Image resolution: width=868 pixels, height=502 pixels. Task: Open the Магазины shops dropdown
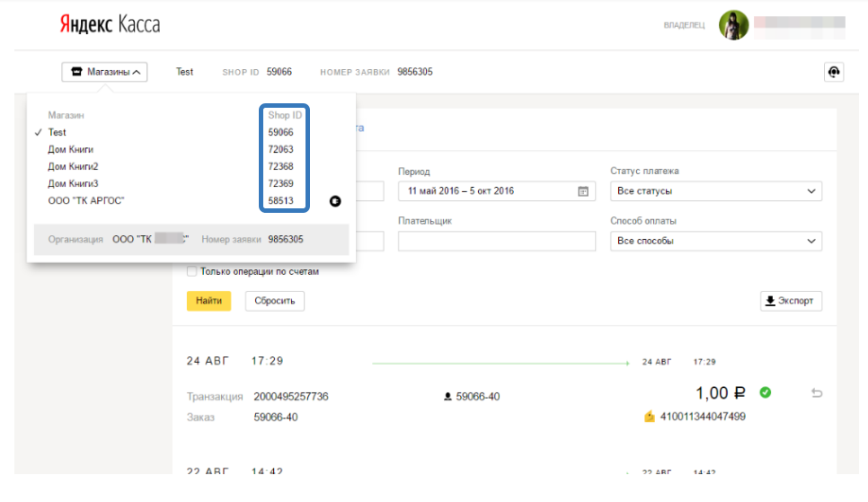(x=104, y=72)
